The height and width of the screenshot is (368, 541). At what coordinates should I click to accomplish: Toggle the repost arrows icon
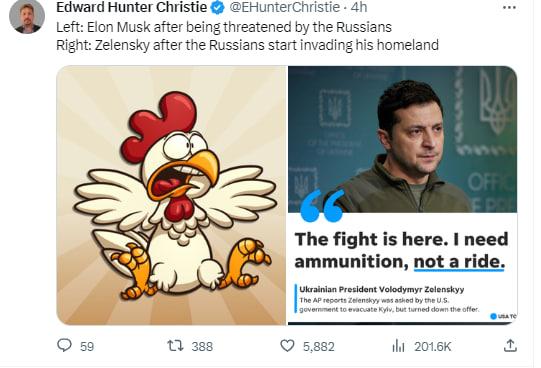click(175, 345)
